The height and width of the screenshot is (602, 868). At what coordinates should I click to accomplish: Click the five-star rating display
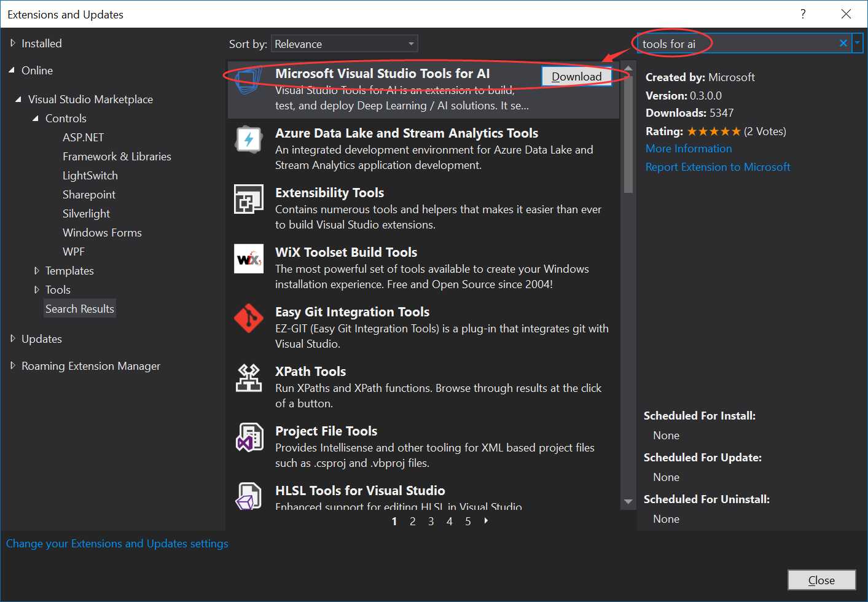coord(714,131)
